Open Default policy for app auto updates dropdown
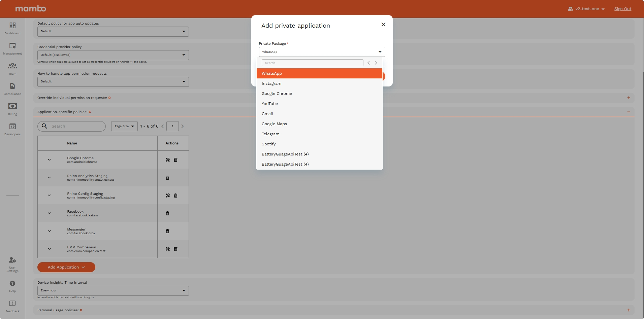644x319 pixels. pos(113,31)
